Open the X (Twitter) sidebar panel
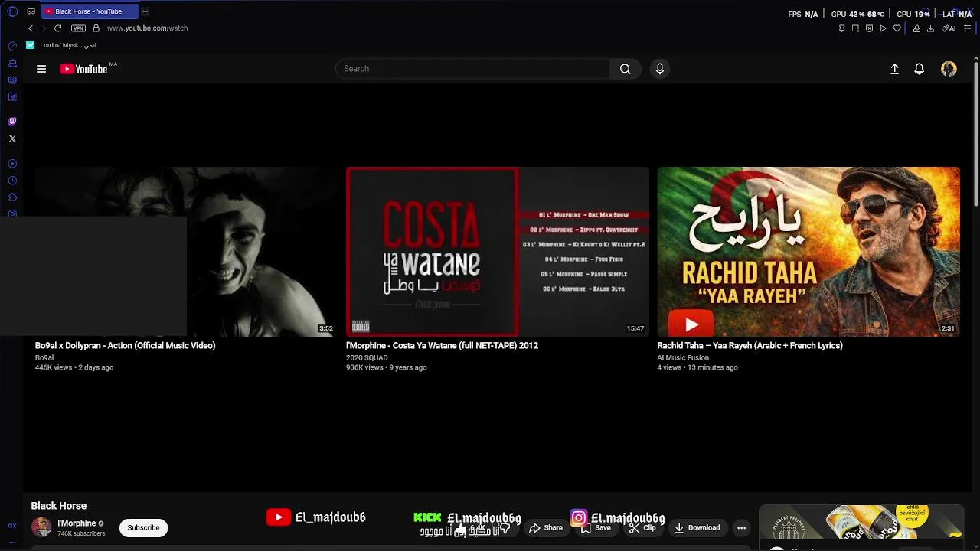The width and height of the screenshot is (980, 551). pyautogui.click(x=12, y=139)
